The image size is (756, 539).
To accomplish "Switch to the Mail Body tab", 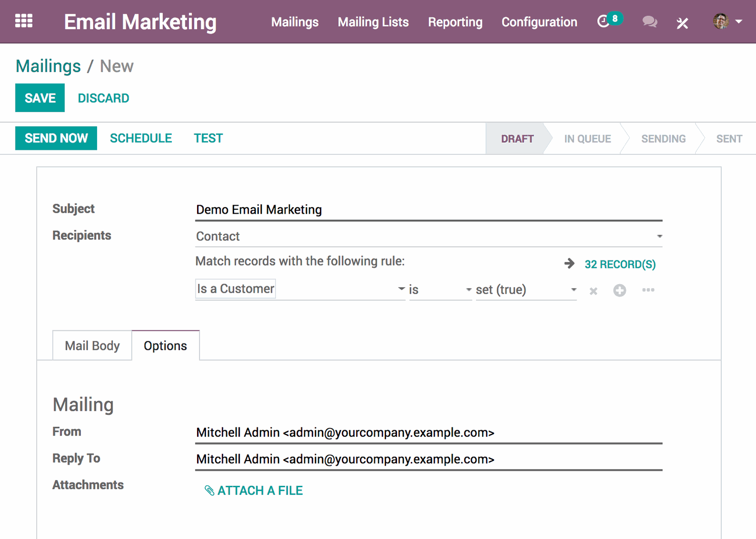I will click(x=92, y=345).
